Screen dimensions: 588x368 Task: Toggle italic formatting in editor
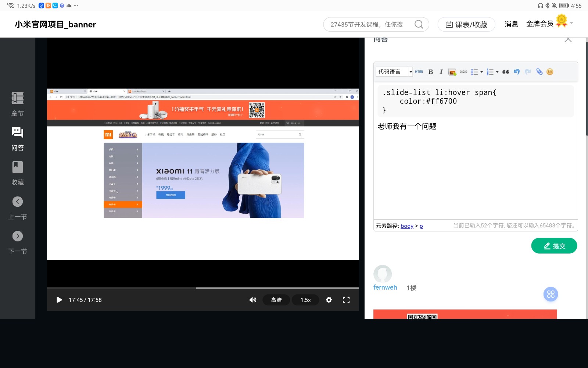pos(441,72)
